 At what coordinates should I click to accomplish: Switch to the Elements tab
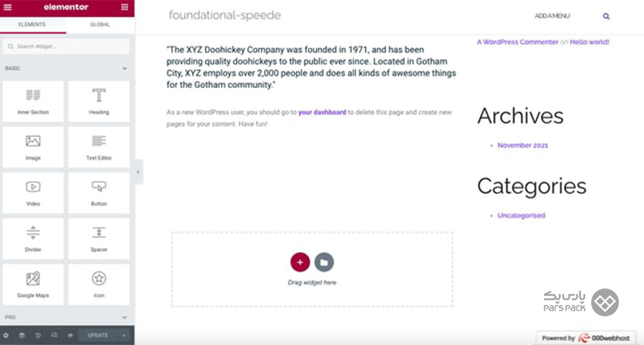point(32,24)
